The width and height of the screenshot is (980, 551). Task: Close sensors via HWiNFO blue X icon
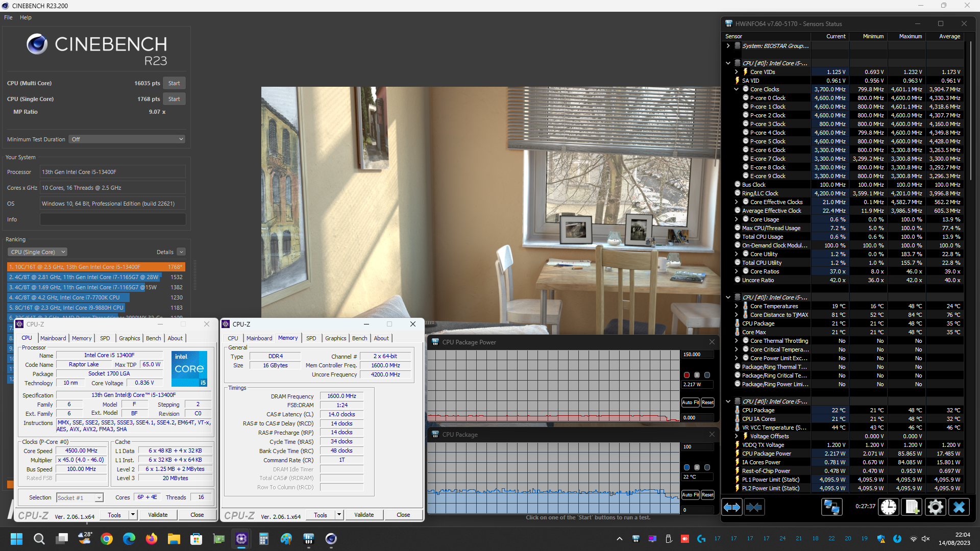[x=959, y=507]
